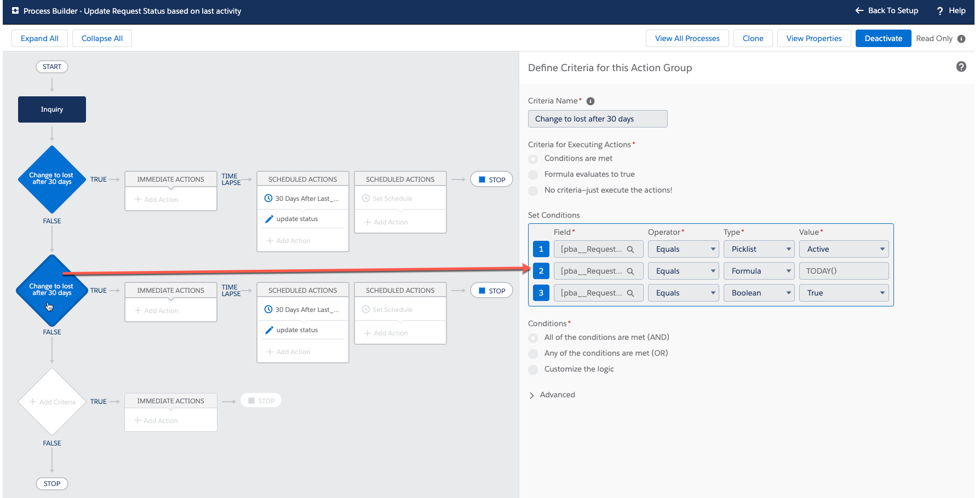980x498 pixels.
Task: Click the Criteria Name text field
Action: [597, 118]
